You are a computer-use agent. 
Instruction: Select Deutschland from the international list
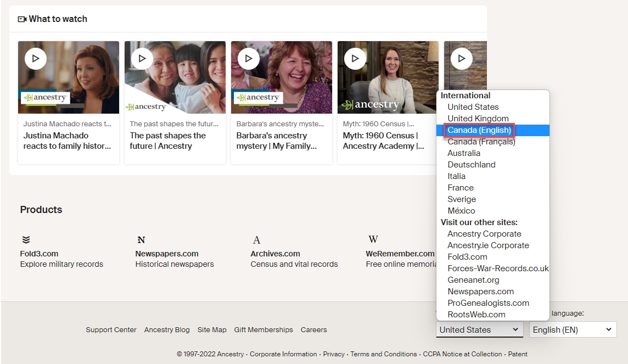(471, 164)
